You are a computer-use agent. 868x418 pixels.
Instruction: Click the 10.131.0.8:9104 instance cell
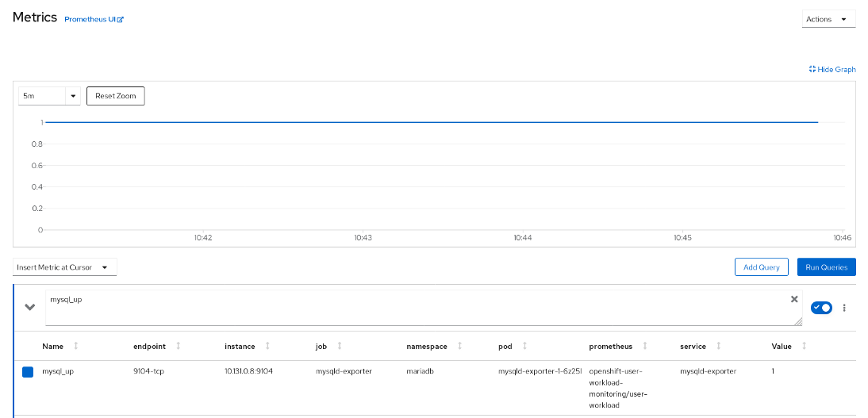click(248, 371)
